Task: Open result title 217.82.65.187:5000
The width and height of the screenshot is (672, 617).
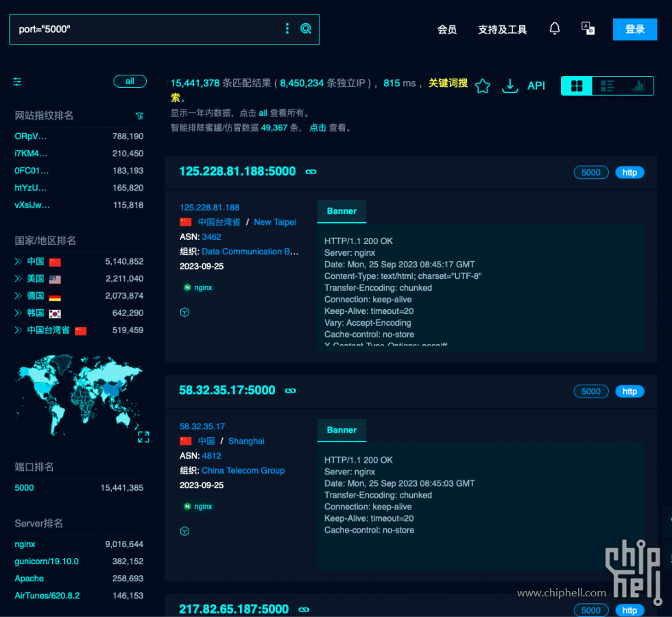Action: pos(234,609)
